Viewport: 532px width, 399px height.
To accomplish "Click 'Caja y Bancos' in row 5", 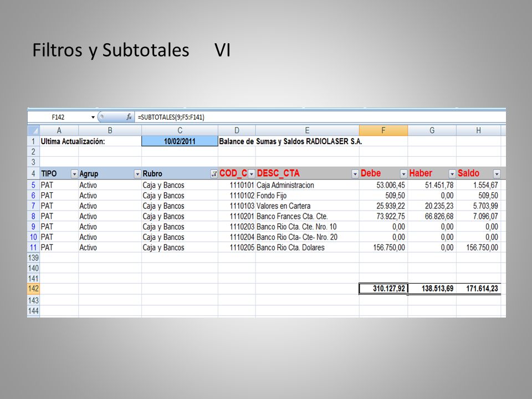I will click(x=180, y=185).
